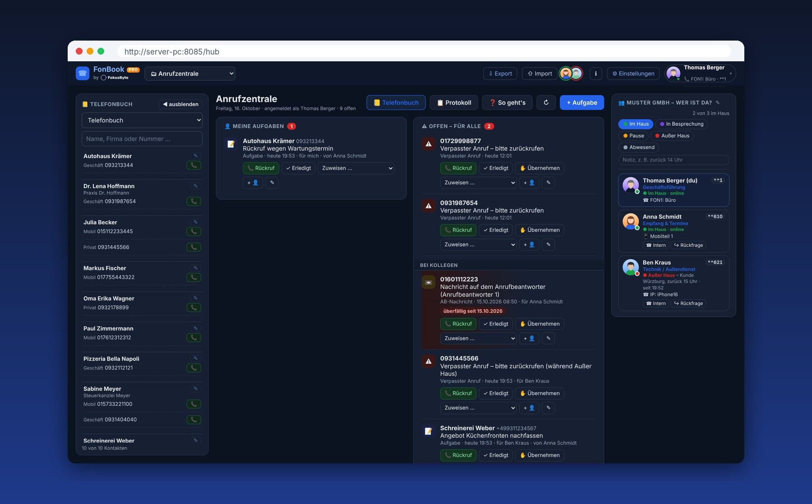Viewport: 812px width, 504px height.
Task: Click the status note field
Action: click(674, 160)
